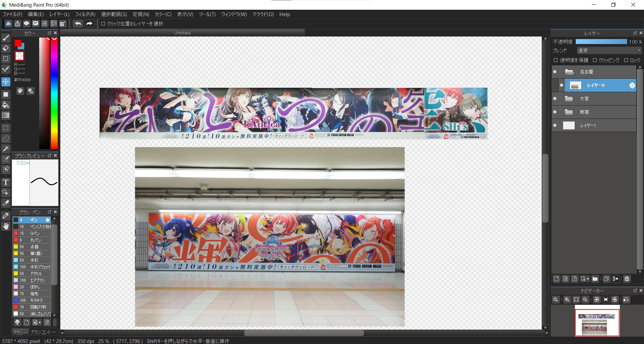Open the クラウド(O) menu
This screenshot has width=644, height=344.
coord(263,14)
